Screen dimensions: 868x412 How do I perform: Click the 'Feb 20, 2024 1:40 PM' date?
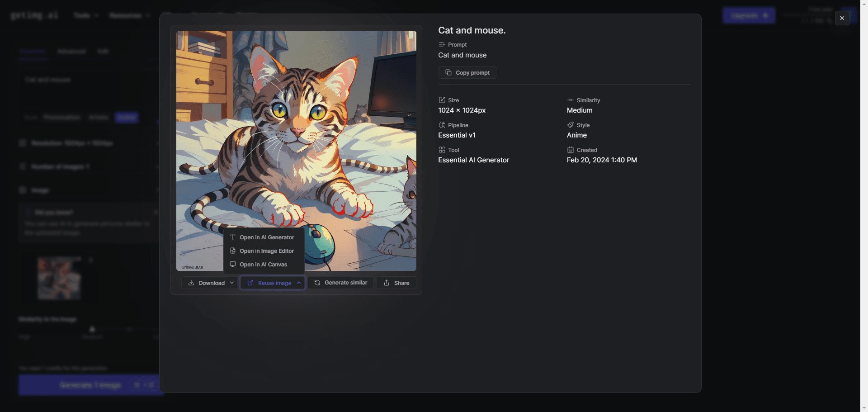pyautogui.click(x=602, y=160)
